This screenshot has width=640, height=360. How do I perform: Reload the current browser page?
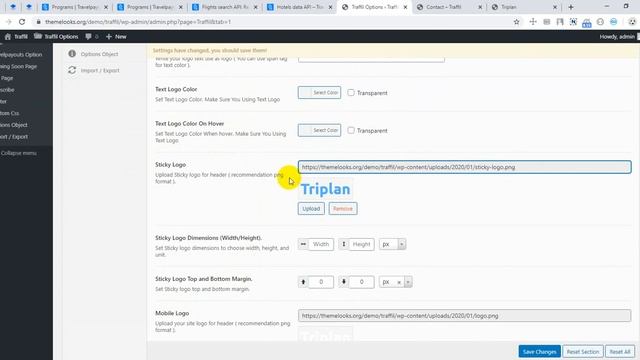point(22,22)
